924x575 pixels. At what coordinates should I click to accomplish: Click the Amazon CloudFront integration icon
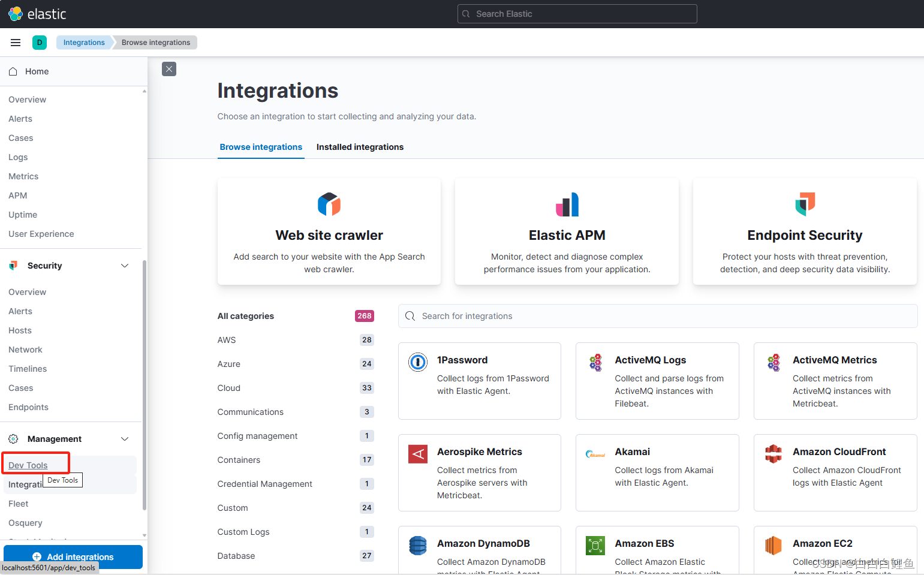pos(773,454)
